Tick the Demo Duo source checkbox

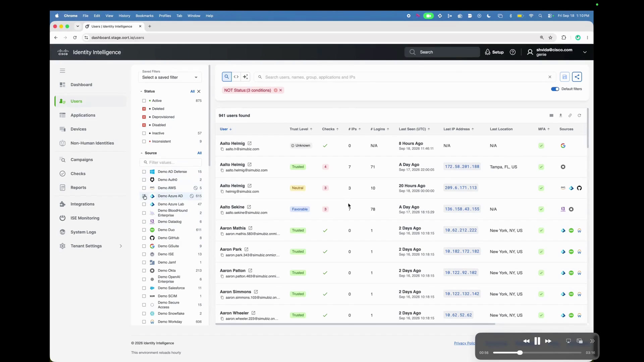(144, 230)
